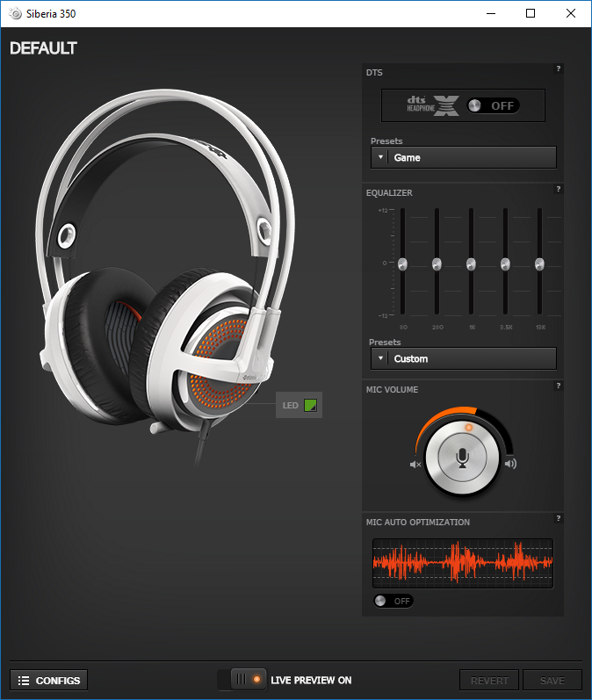Click the mic mute speaker icon
This screenshot has width=592, height=700.
coord(415,465)
